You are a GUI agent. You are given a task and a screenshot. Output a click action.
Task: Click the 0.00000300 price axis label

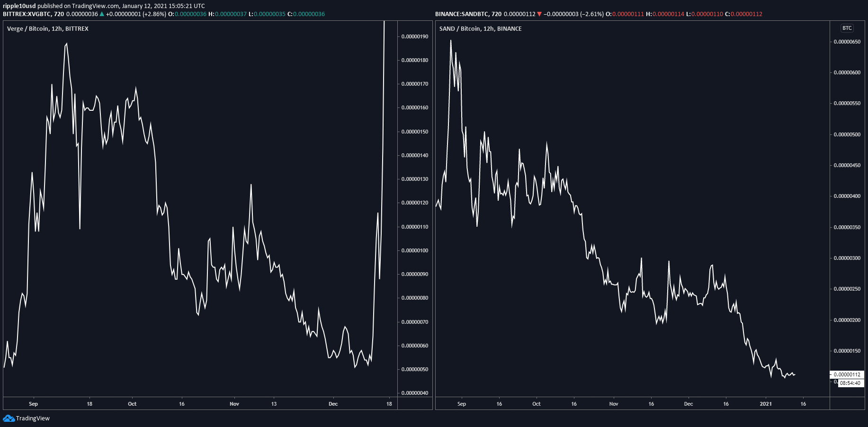pyautogui.click(x=847, y=258)
